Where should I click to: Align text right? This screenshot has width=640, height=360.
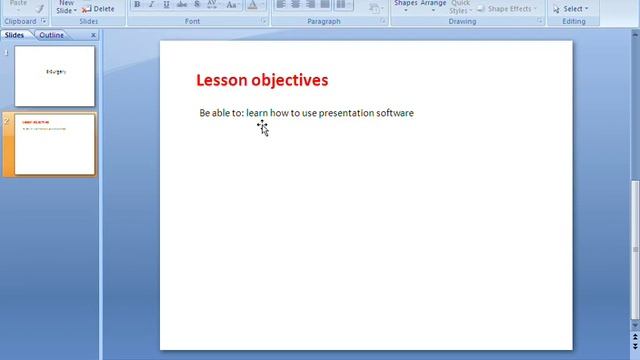pos(310,4)
